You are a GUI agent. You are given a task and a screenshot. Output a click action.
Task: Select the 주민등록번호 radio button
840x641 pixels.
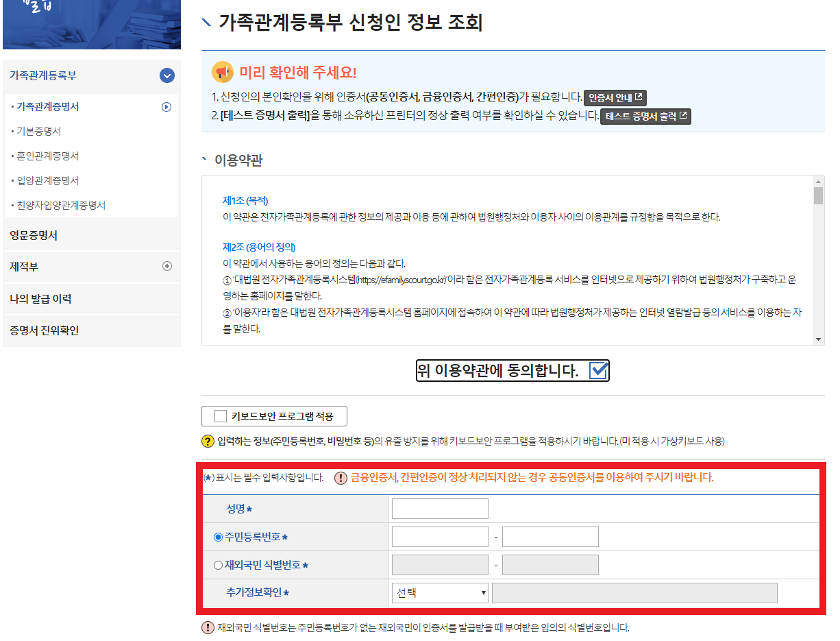click(218, 537)
